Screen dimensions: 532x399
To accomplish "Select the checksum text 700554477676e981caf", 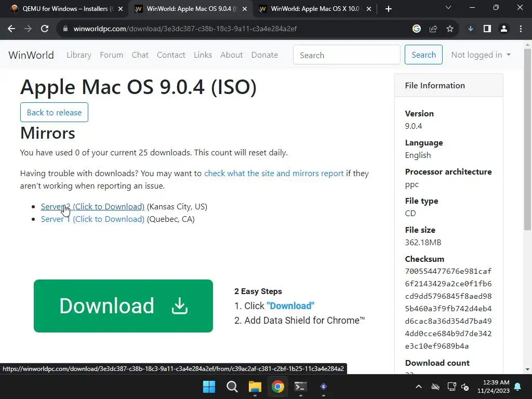I will (448, 271).
